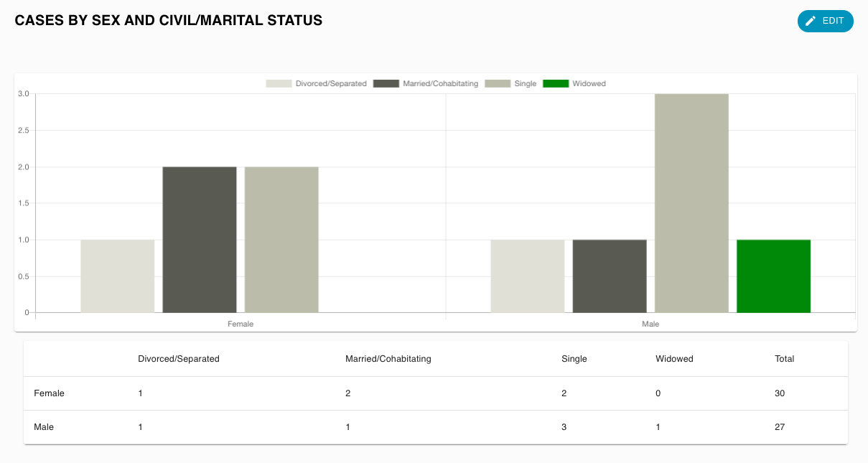This screenshot has height=463, width=868.
Task: Click Total table column header
Action: pos(785,359)
